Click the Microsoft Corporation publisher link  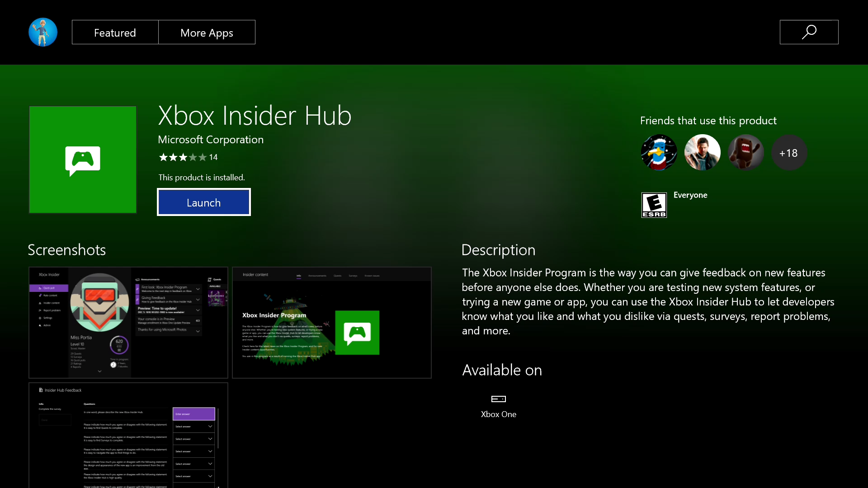pyautogui.click(x=211, y=140)
